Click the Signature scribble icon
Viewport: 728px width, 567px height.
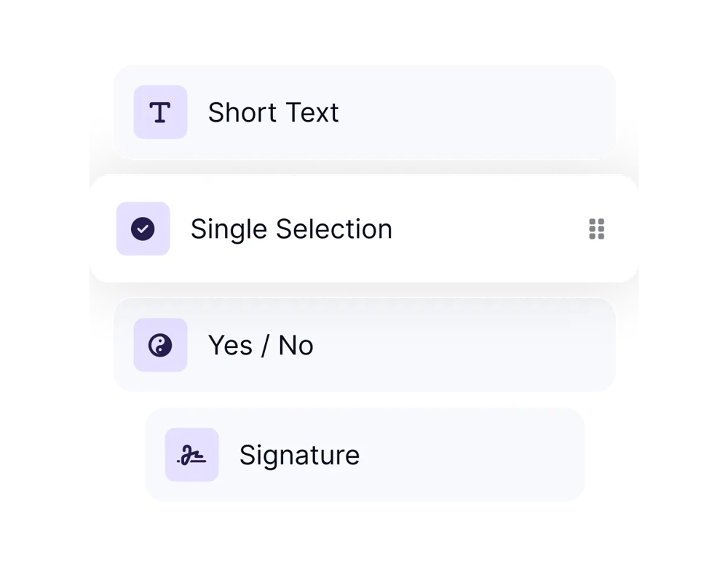click(x=191, y=455)
